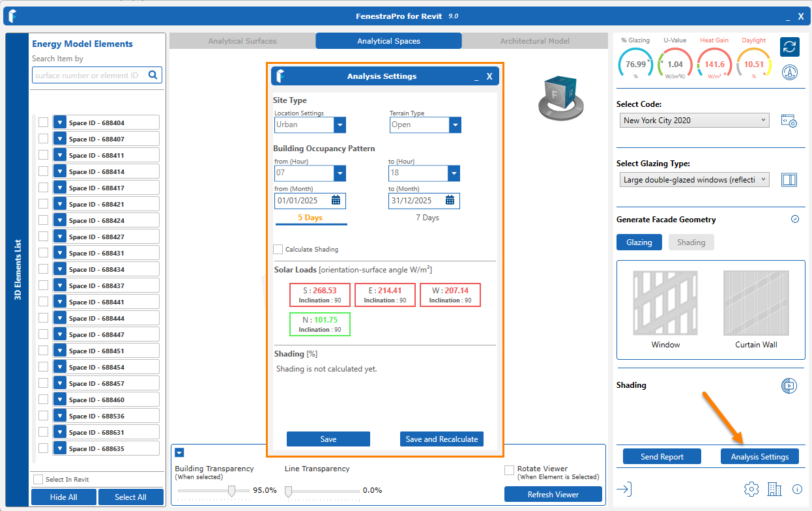Click the glazing type panel icon
The image size is (812, 511).
pyautogui.click(x=789, y=180)
